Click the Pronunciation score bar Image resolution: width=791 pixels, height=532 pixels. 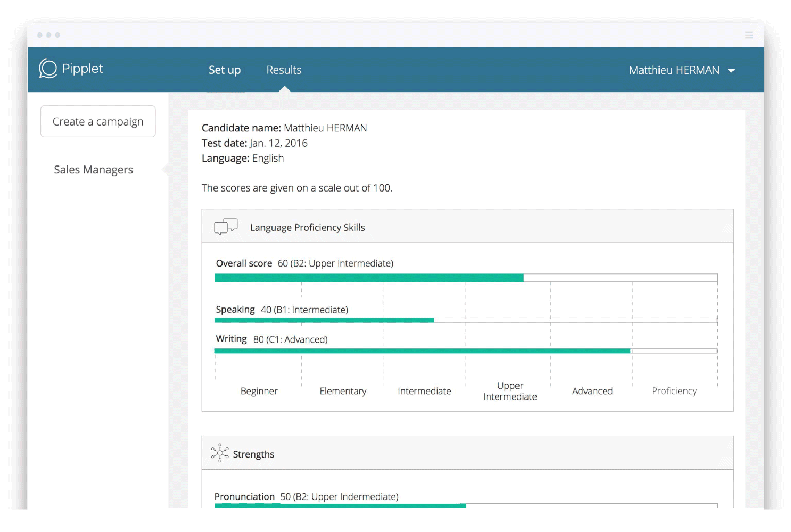[x=466, y=505]
